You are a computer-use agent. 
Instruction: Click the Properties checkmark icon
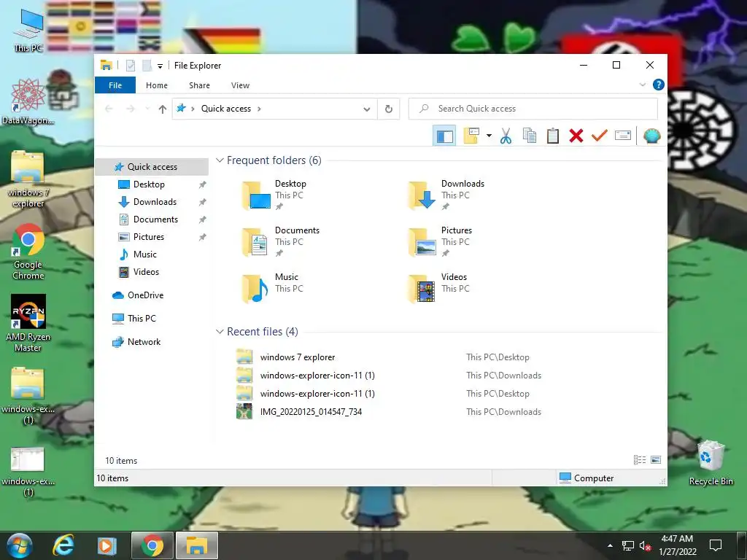pos(600,136)
